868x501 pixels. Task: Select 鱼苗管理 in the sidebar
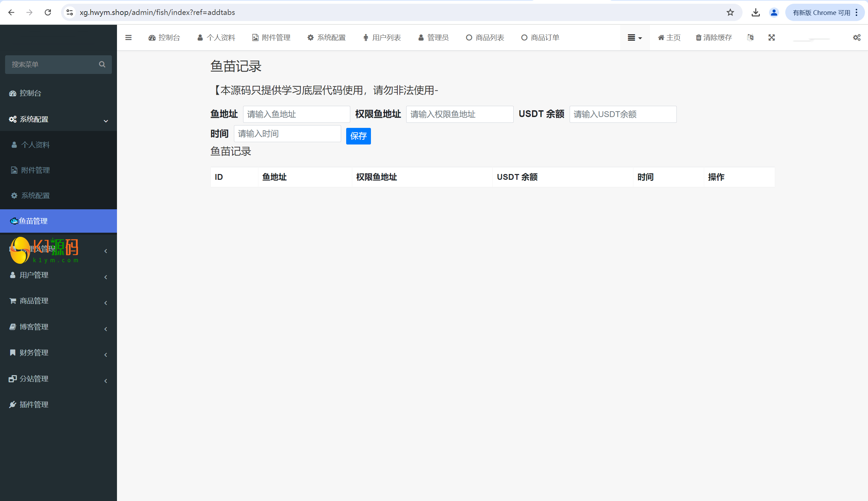[x=58, y=221]
